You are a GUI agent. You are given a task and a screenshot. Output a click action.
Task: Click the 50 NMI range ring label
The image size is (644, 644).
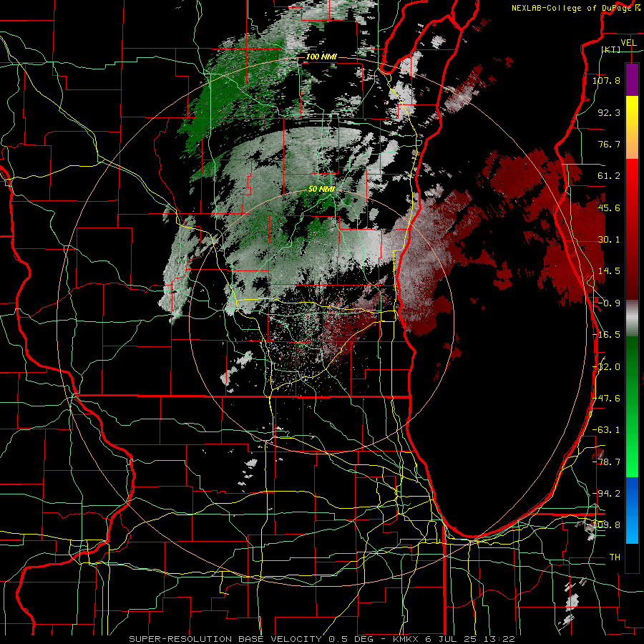321,189
